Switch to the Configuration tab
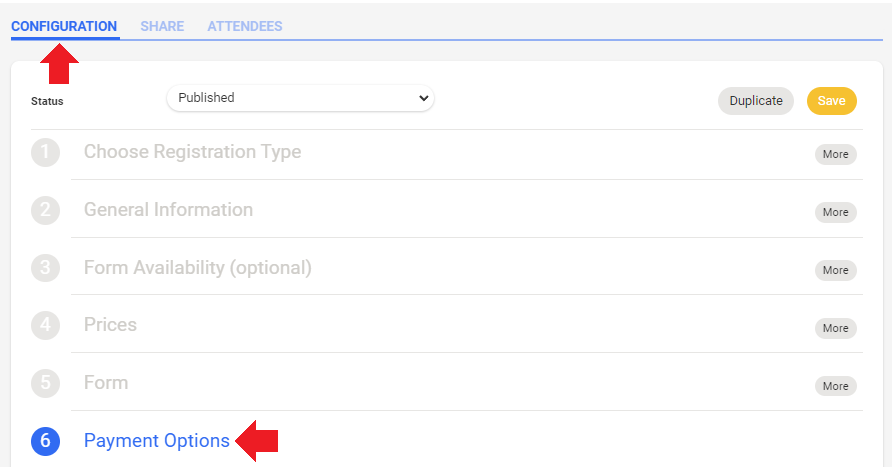Image resolution: width=892 pixels, height=467 pixels. (64, 26)
